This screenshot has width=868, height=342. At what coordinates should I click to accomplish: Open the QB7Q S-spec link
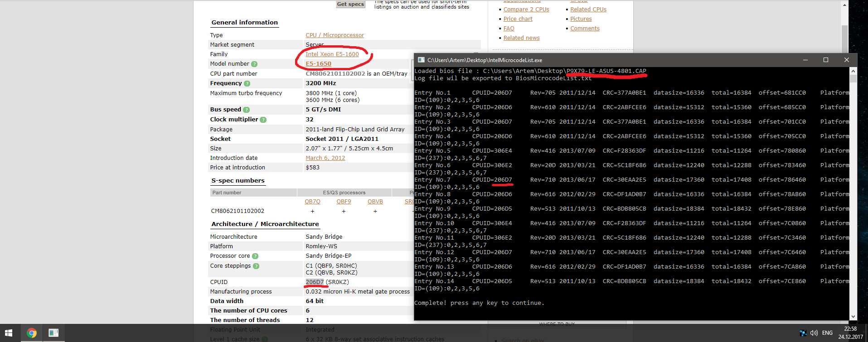312,202
